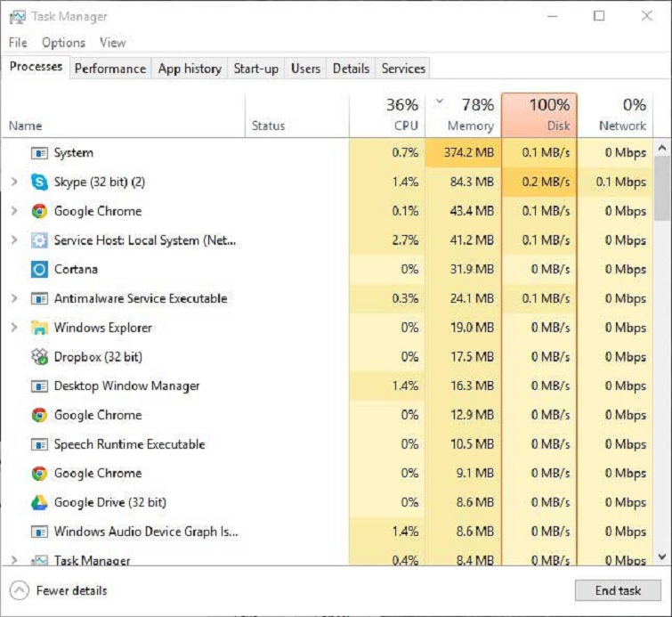
Task: Click the Service Host gear icon
Action: click(39, 240)
